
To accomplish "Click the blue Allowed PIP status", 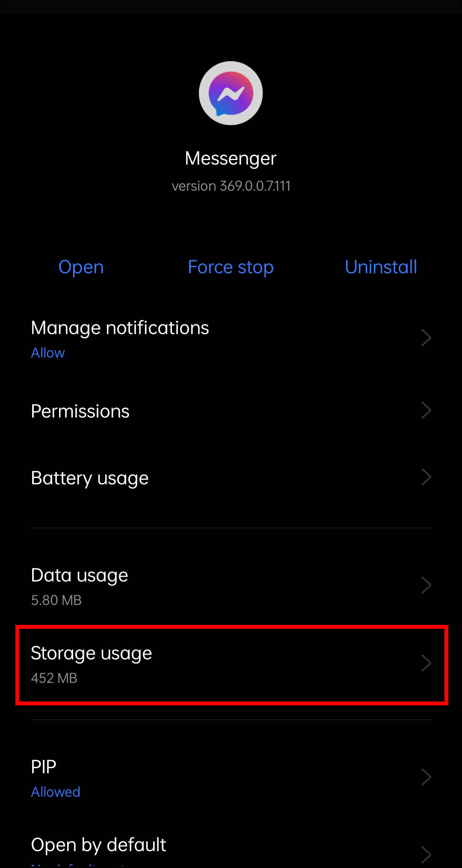I will coord(56,792).
